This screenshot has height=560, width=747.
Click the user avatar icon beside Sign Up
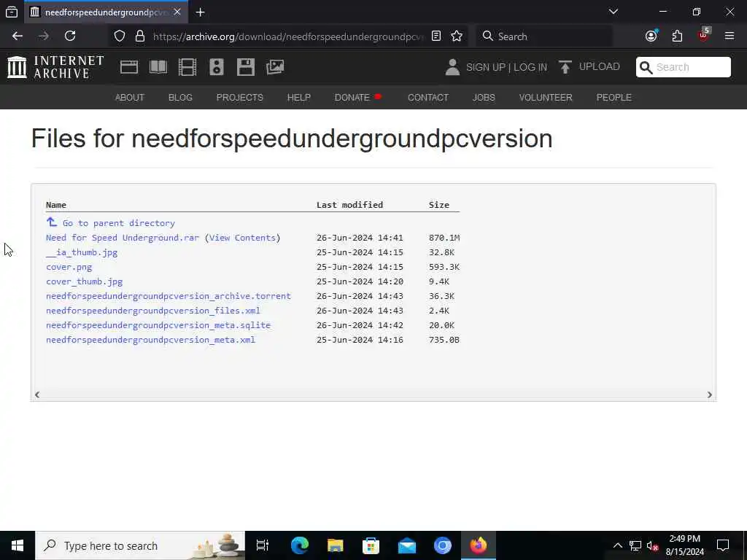(x=452, y=67)
